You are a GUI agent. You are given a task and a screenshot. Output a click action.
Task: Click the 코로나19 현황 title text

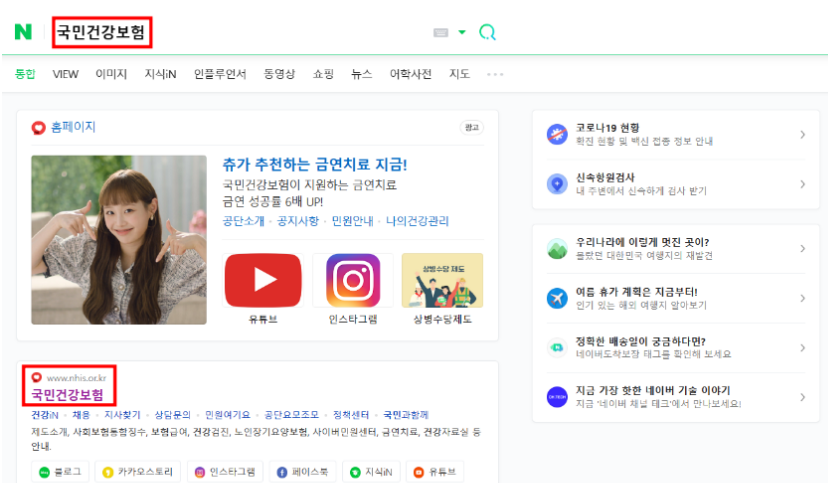[x=607, y=128]
